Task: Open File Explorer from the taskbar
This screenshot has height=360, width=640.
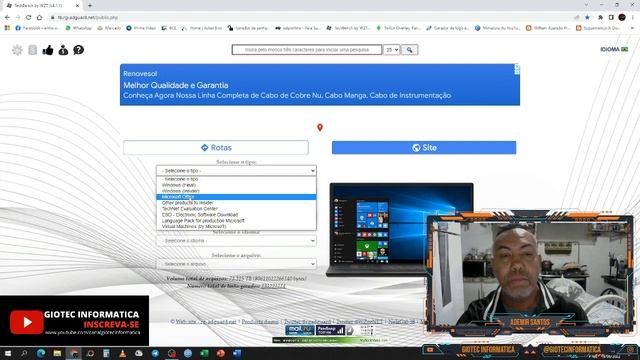Action: pyautogui.click(x=57, y=353)
